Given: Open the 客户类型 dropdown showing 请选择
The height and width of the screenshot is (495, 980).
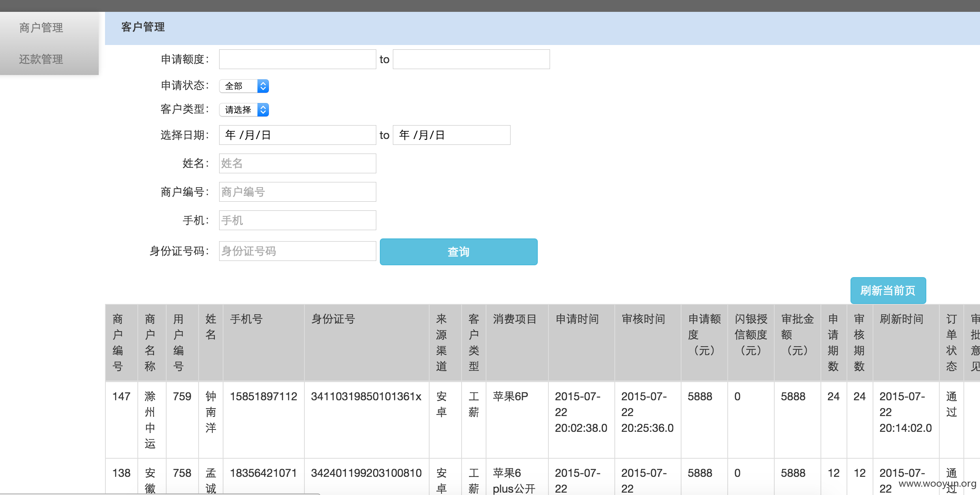Looking at the screenshot, I should [x=244, y=110].
